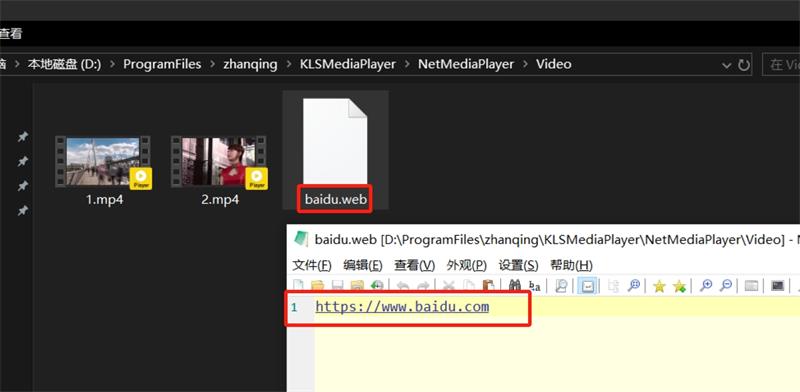Open the 查看 tab in Explorer ribbon
This screenshot has height=392, width=800.
tap(11, 34)
